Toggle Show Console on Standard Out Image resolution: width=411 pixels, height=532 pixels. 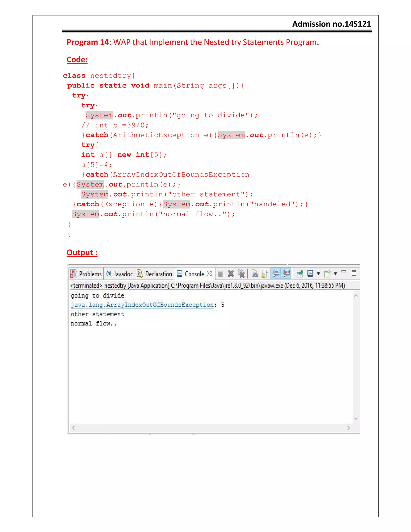coord(276,274)
